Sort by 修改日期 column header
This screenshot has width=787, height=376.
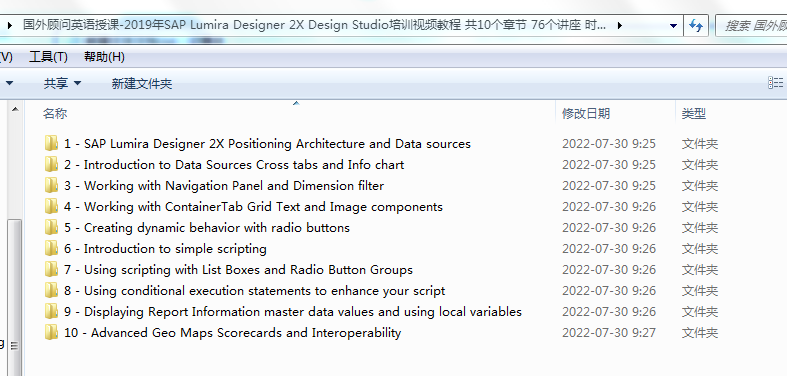(x=586, y=113)
